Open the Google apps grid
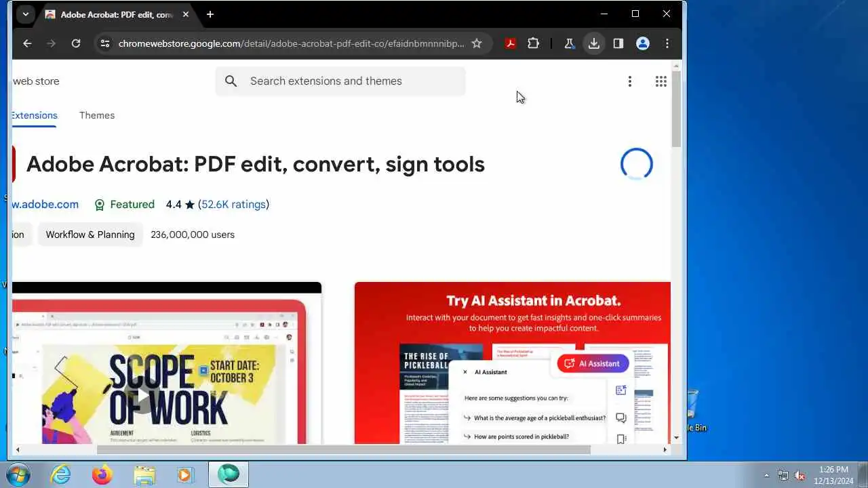868x488 pixels. 661,81
